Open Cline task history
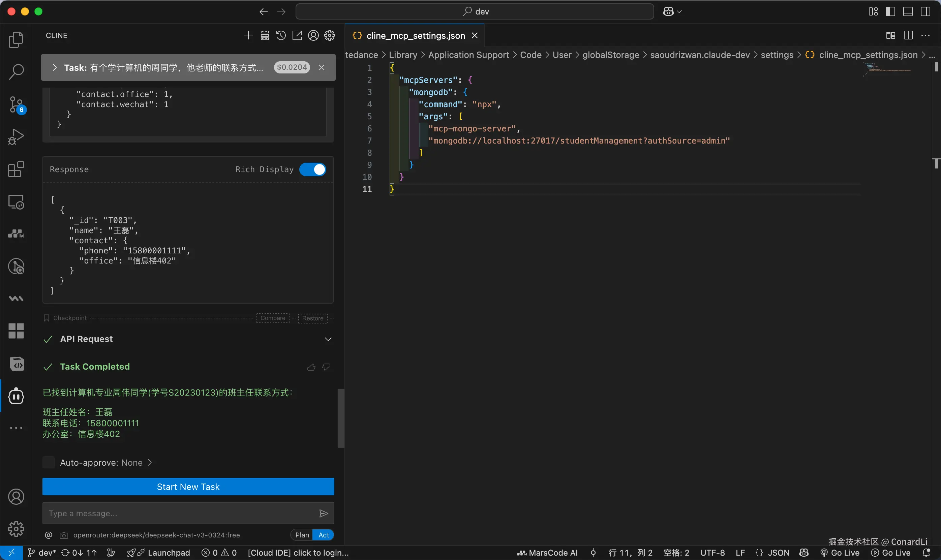Viewport: 941px width, 560px height. [x=281, y=35]
